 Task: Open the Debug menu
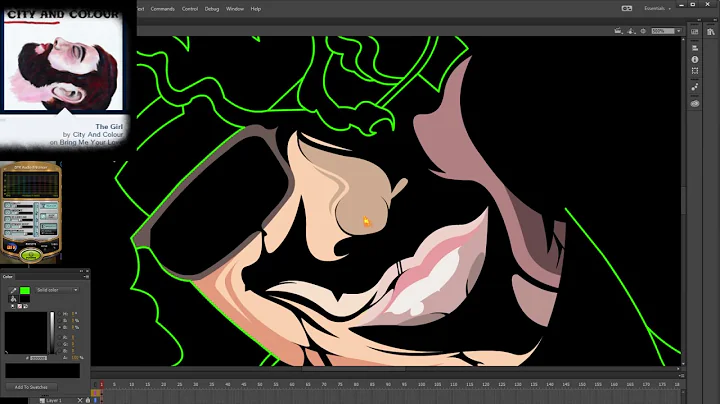click(212, 9)
